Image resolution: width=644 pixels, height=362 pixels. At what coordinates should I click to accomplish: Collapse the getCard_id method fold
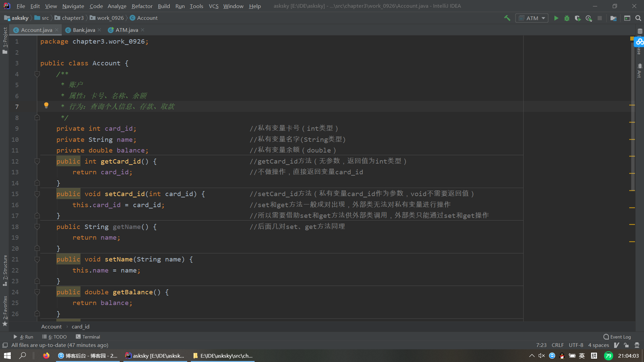point(37,161)
